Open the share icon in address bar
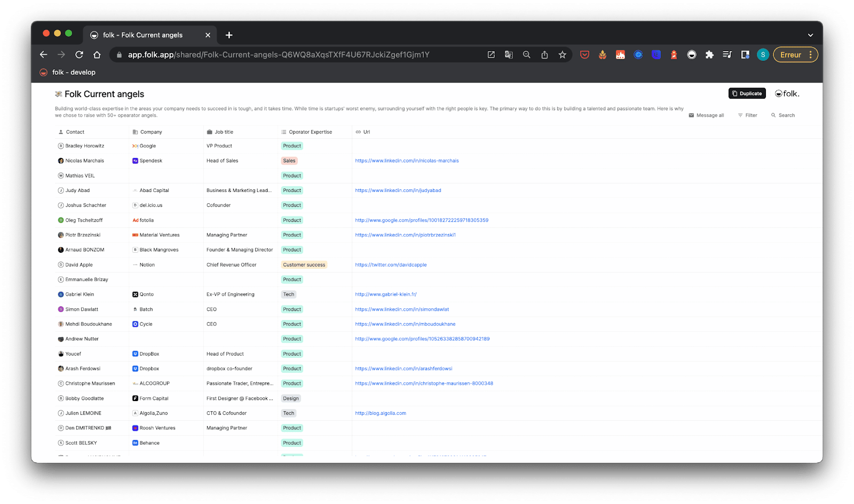854x504 pixels. tap(544, 54)
